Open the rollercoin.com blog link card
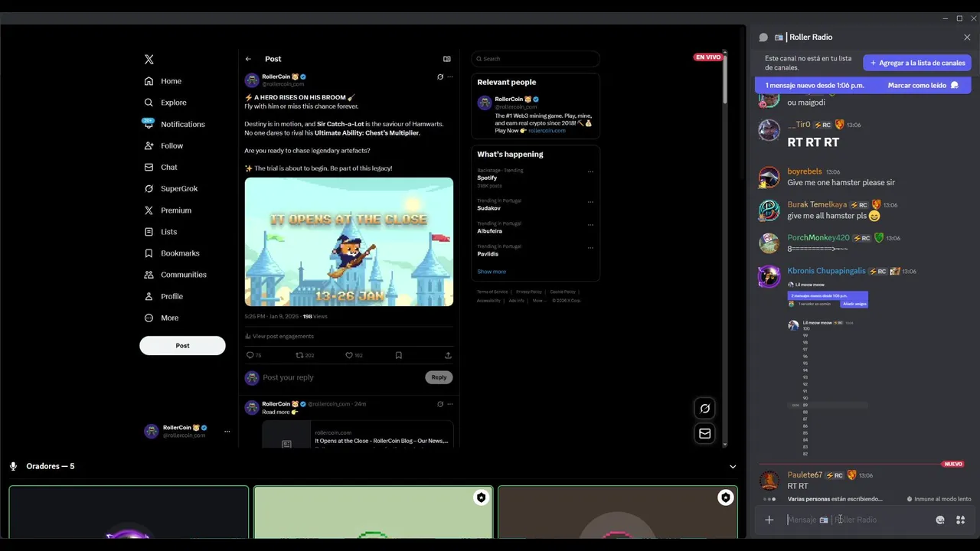The height and width of the screenshot is (551, 980). [358, 435]
